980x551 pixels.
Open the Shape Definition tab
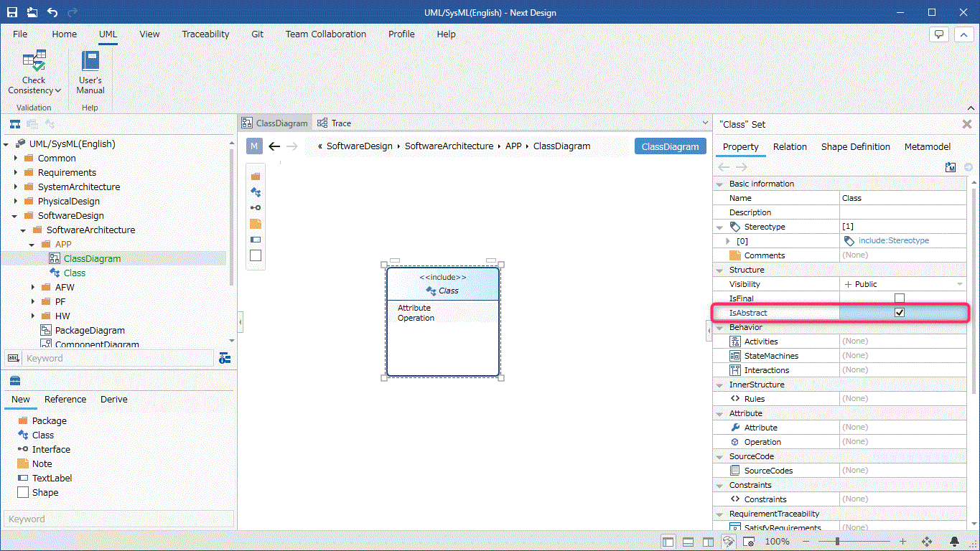(856, 146)
